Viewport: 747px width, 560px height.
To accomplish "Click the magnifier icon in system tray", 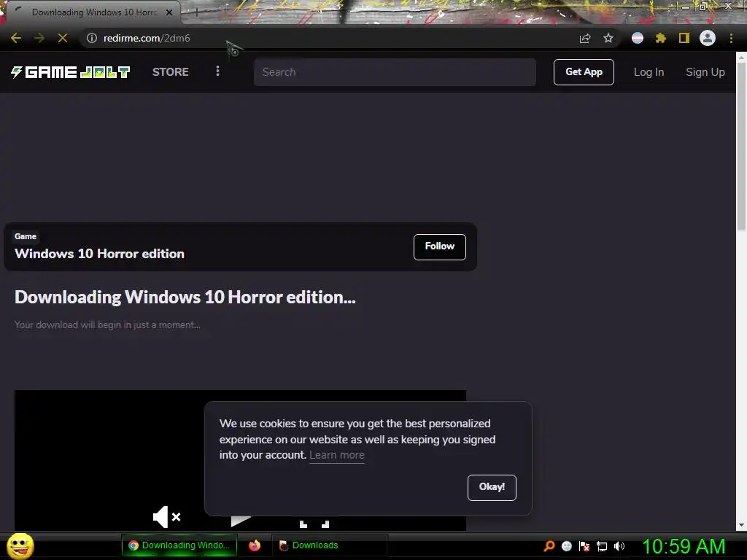I will tap(549, 546).
